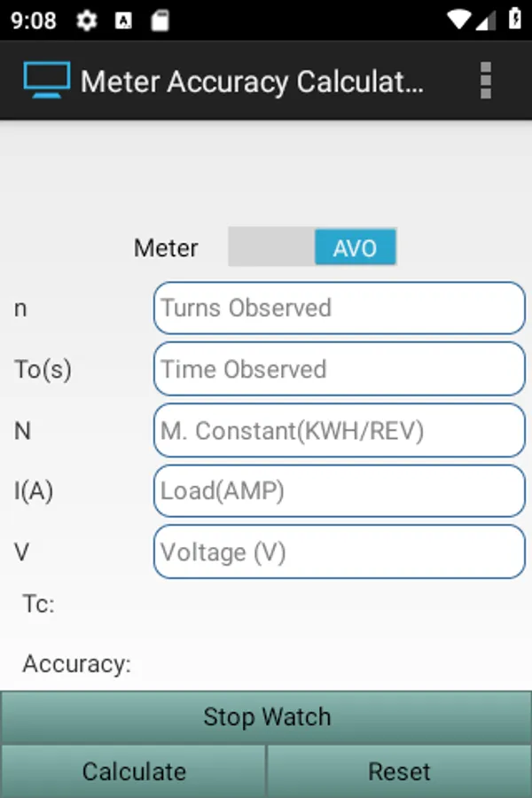
Task: Tap the settings gear in status bar
Action: (87, 21)
